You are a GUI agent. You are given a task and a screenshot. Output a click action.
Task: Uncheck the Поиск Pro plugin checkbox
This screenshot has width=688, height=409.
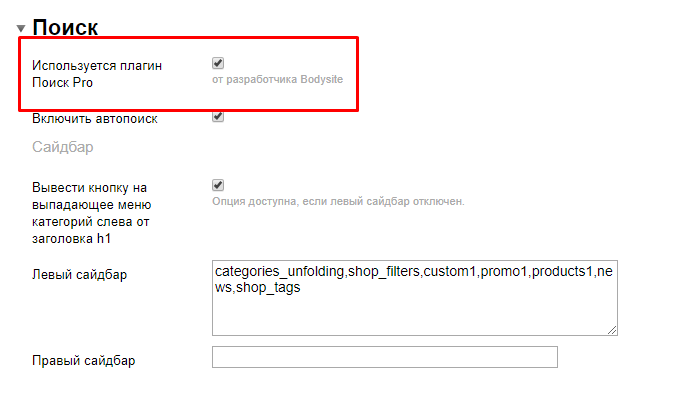(x=218, y=63)
